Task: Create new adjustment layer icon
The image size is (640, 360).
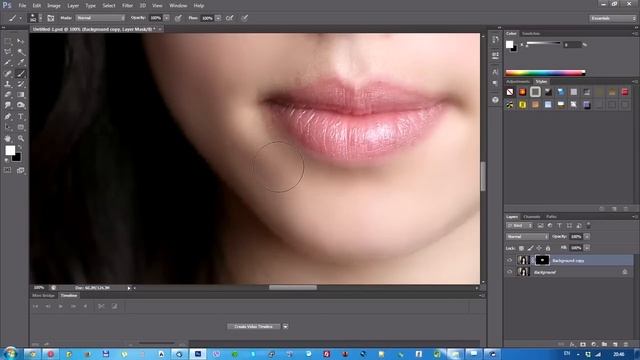Action: click(593, 344)
